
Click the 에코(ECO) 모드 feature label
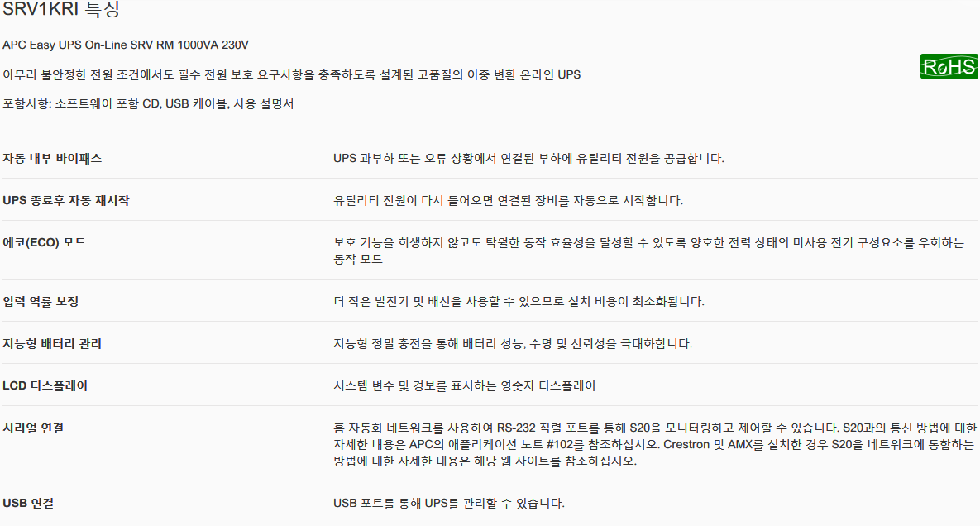[x=44, y=242]
